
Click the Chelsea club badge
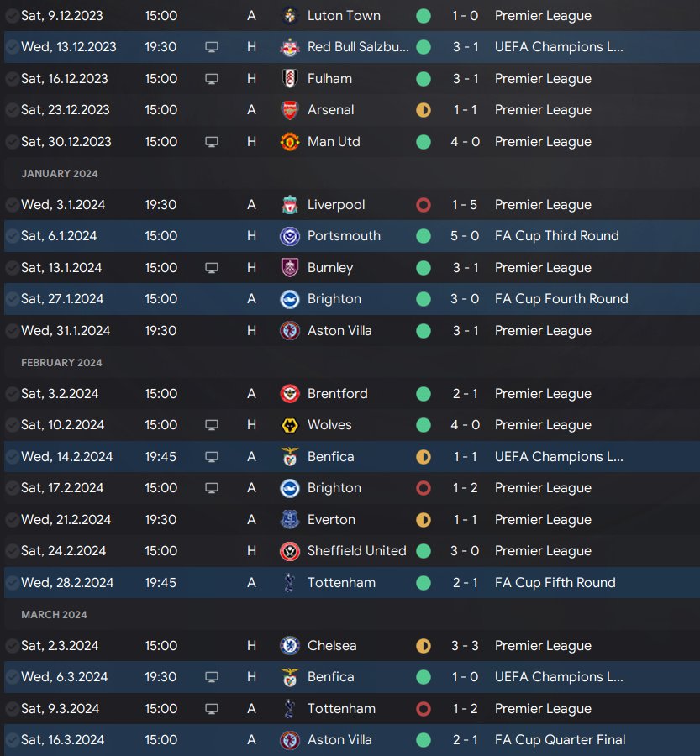289,646
